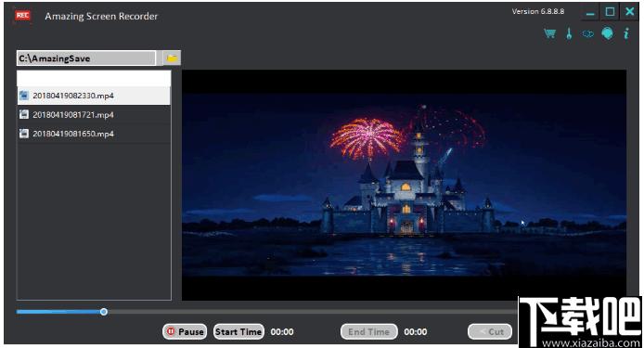
Task: Click file icon of 20180419081650.mp4
Action: tap(24, 133)
